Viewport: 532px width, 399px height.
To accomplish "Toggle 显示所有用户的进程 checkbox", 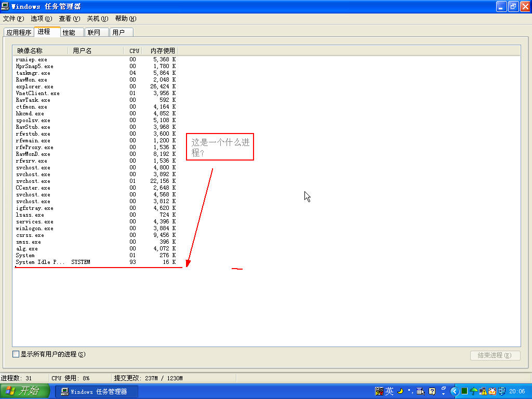I will (16, 354).
